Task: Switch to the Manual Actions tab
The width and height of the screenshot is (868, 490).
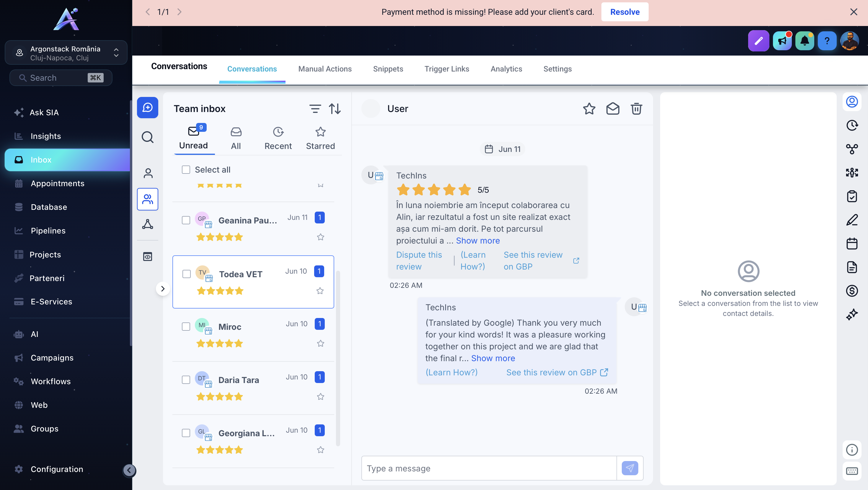Action: point(325,69)
